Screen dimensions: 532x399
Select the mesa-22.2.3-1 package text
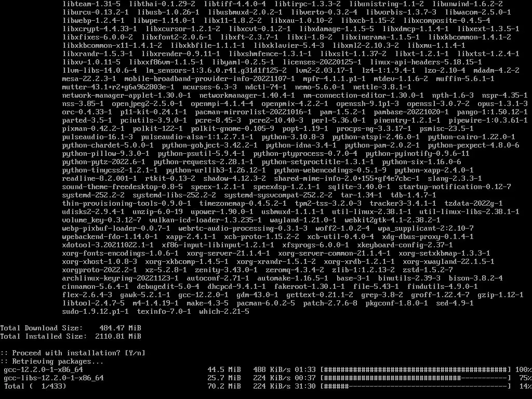tap(89, 79)
